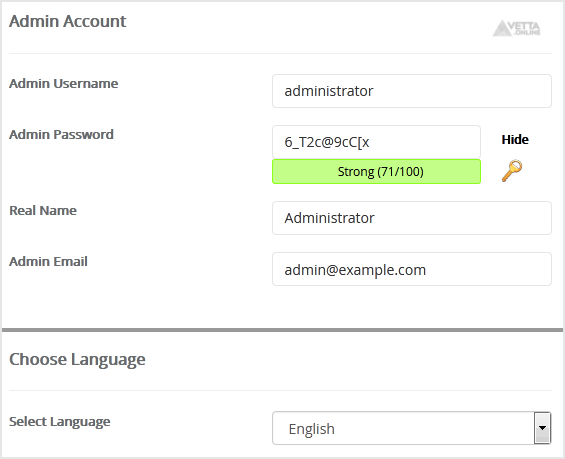Hide the admin password text
The height and width of the screenshot is (459, 565).
tap(515, 139)
